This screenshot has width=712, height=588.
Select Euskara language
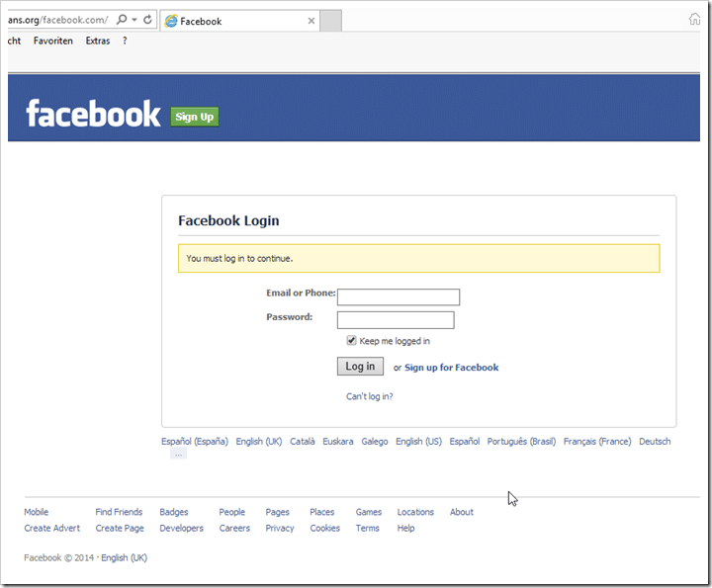[338, 442]
